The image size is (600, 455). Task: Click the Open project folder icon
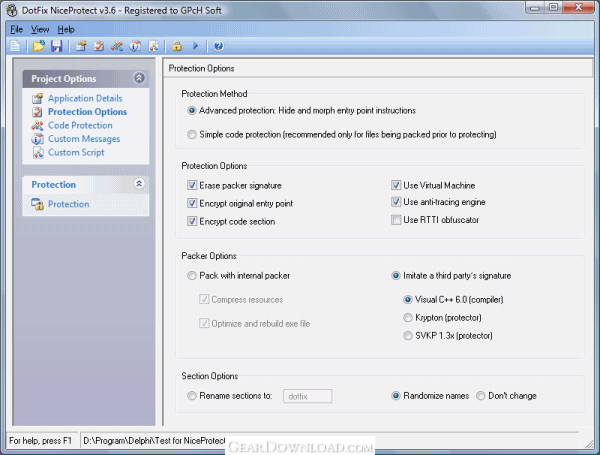pyautogui.click(x=39, y=46)
